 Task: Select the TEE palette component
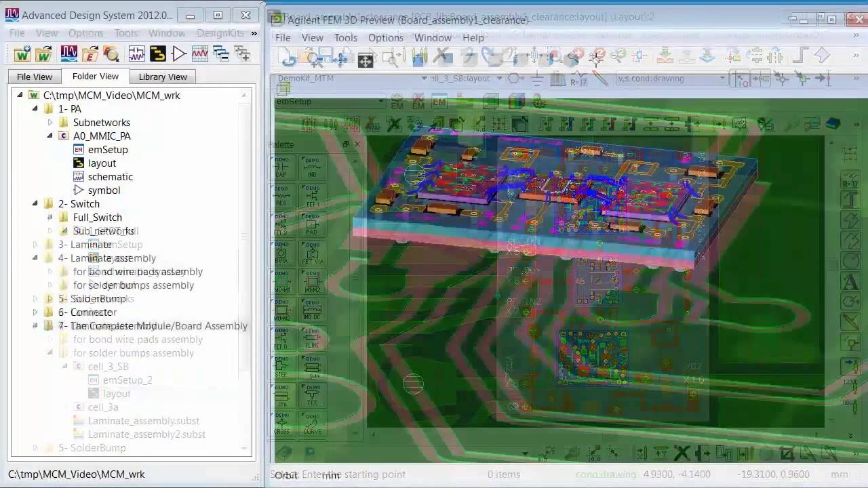(x=312, y=396)
